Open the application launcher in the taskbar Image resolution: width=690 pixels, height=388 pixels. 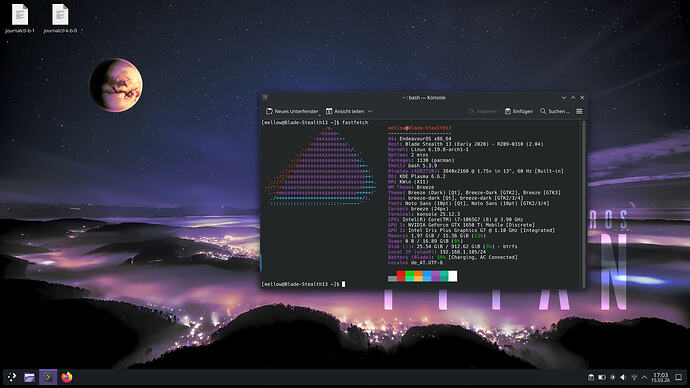tap(12, 377)
